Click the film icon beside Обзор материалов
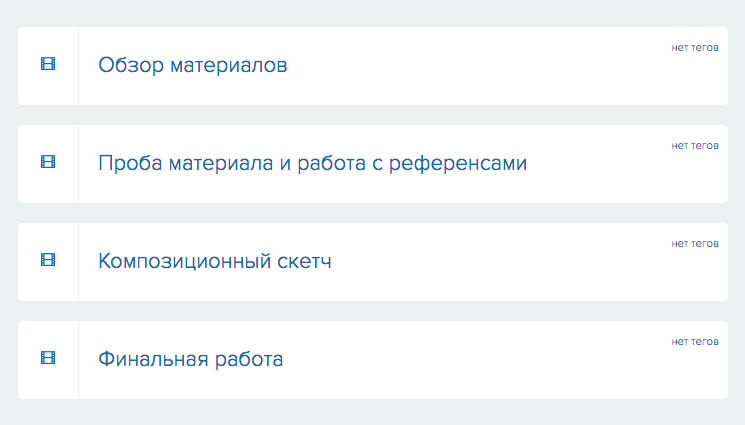Viewport: 745px width, 425px height. click(x=48, y=64)
